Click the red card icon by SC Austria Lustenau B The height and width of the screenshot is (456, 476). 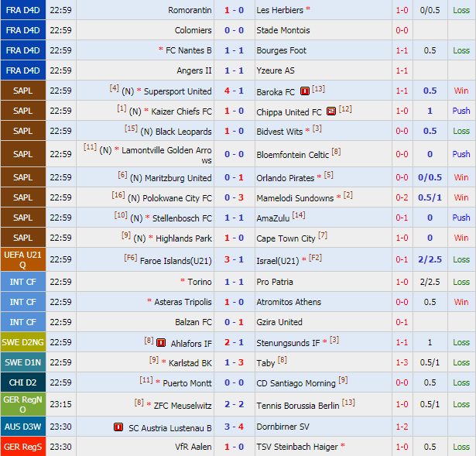118,427
